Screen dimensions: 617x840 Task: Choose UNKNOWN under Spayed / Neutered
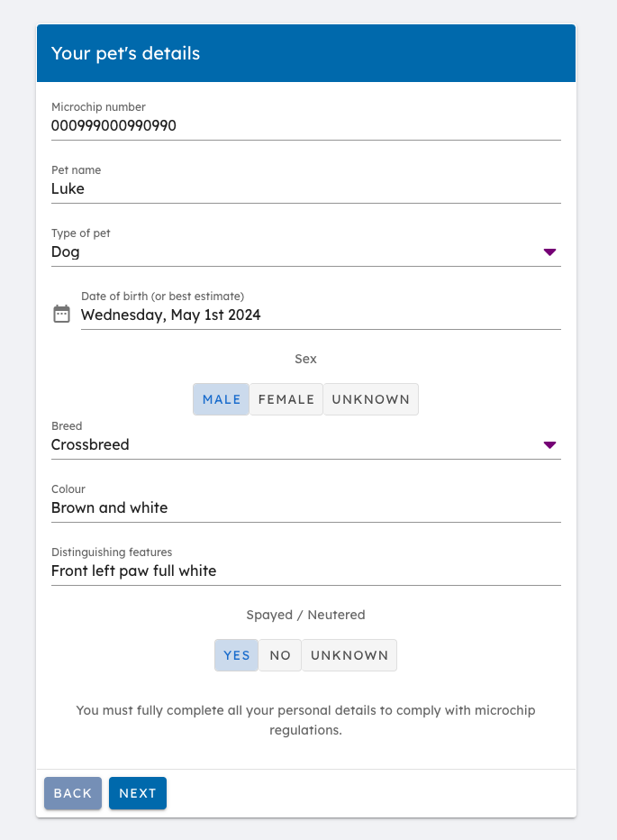[x=349, y=655]
